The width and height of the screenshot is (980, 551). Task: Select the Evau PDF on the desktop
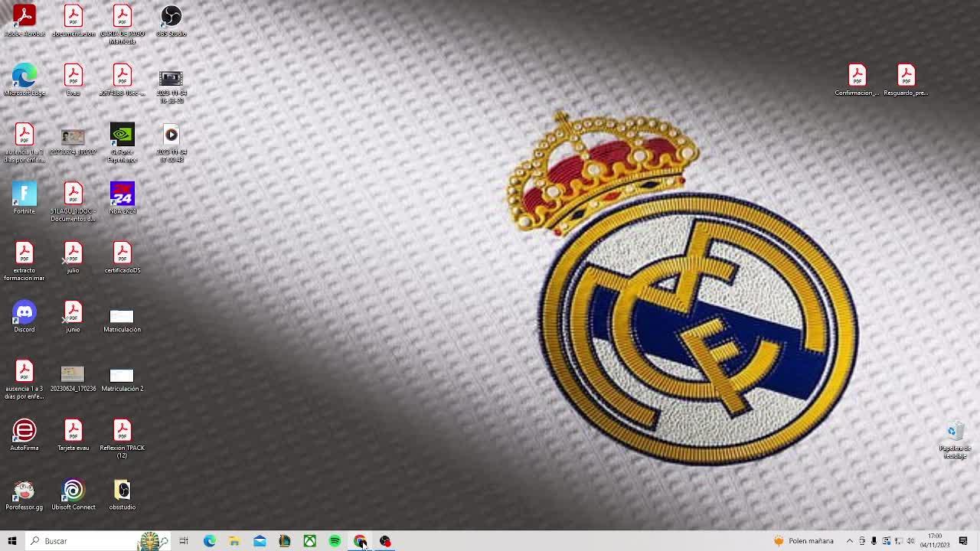click(73, 80)
